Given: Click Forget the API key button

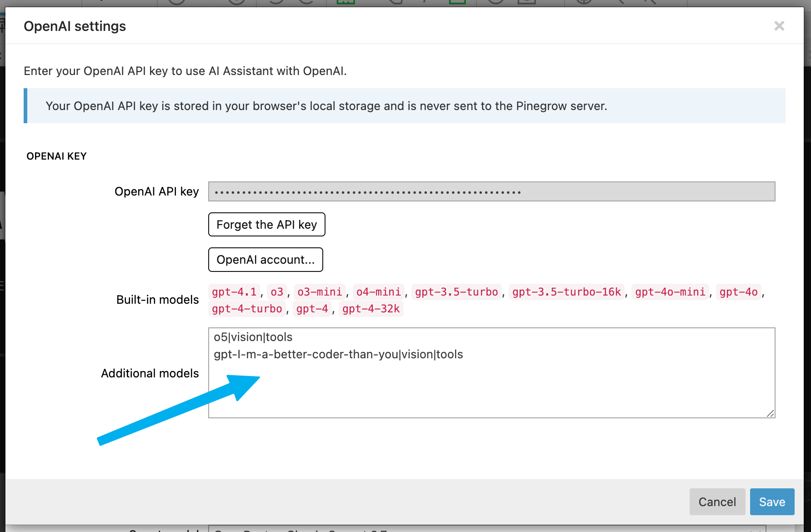Looking at the screenshot, I should click(x=266, y=225).
